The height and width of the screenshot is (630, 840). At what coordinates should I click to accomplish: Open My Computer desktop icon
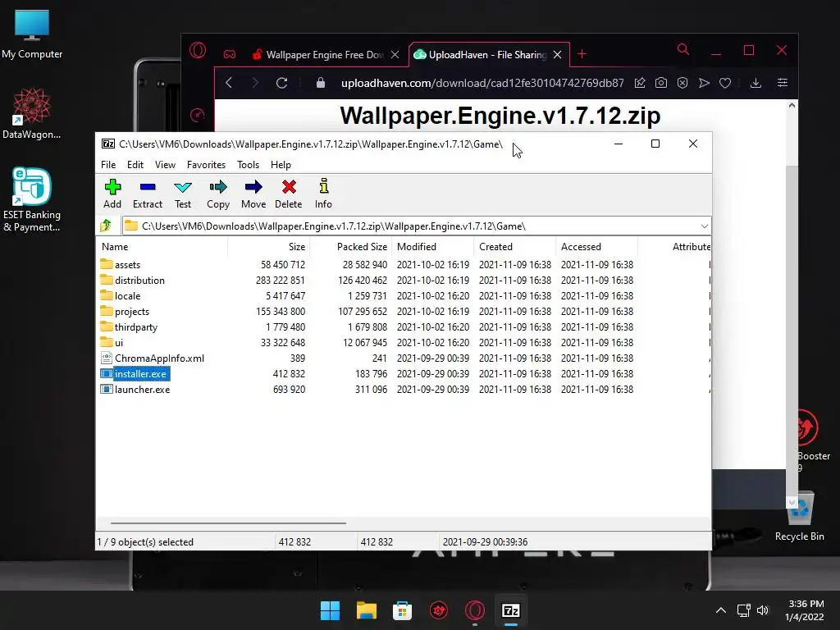(32, 34)
